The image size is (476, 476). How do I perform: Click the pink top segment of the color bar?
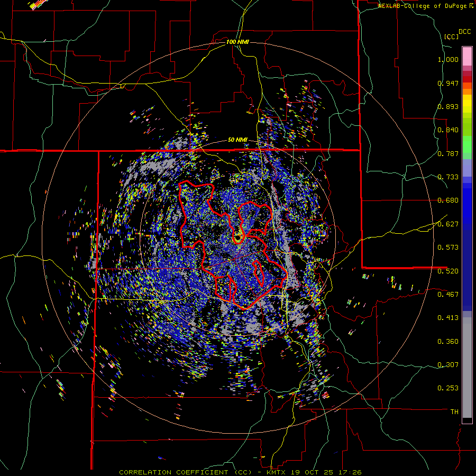click(x=467, y=56)
